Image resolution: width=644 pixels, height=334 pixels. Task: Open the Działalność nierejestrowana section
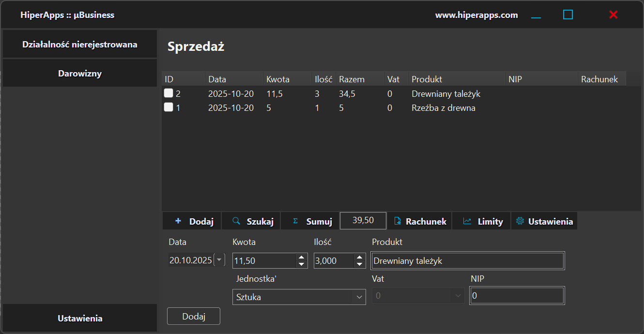[x=80, y=45]
